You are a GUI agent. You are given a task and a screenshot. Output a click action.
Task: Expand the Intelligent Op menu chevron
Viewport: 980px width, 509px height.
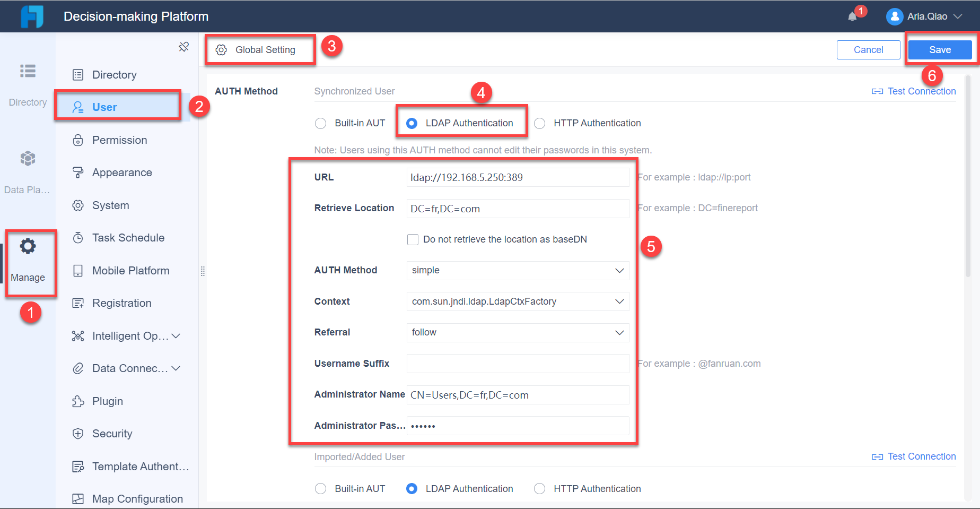[175, 335]
